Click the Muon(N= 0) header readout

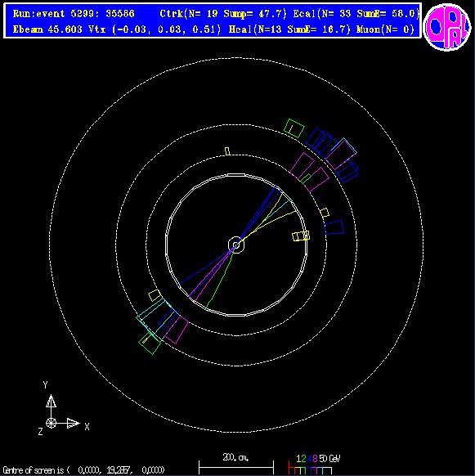pyautogui.click(x=385, y=29)
